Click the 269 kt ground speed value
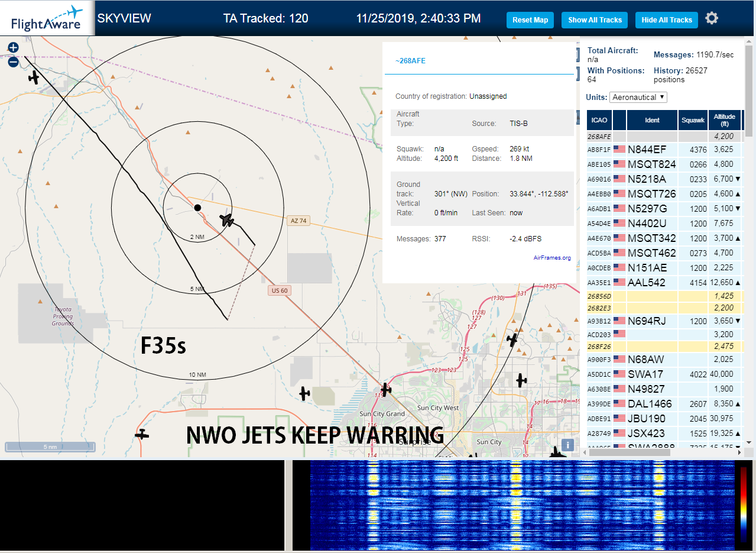Screen dimensions: 756x553 [520, 149]
